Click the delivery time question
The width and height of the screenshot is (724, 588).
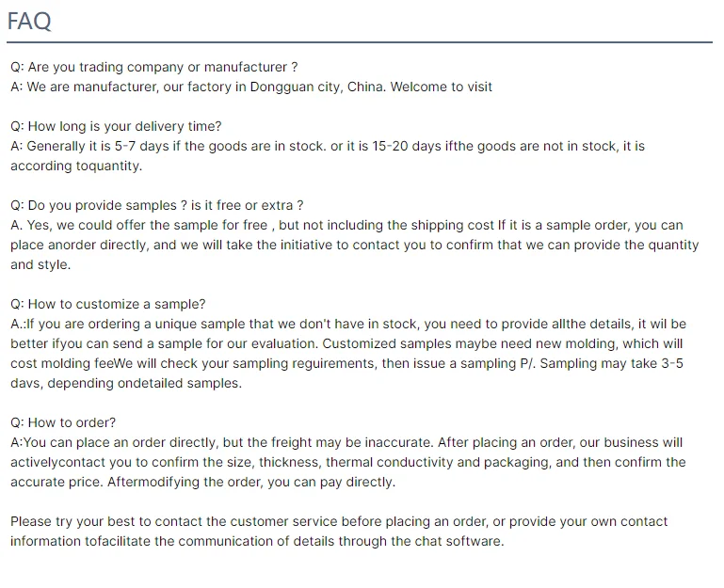[x=116, y=126]
